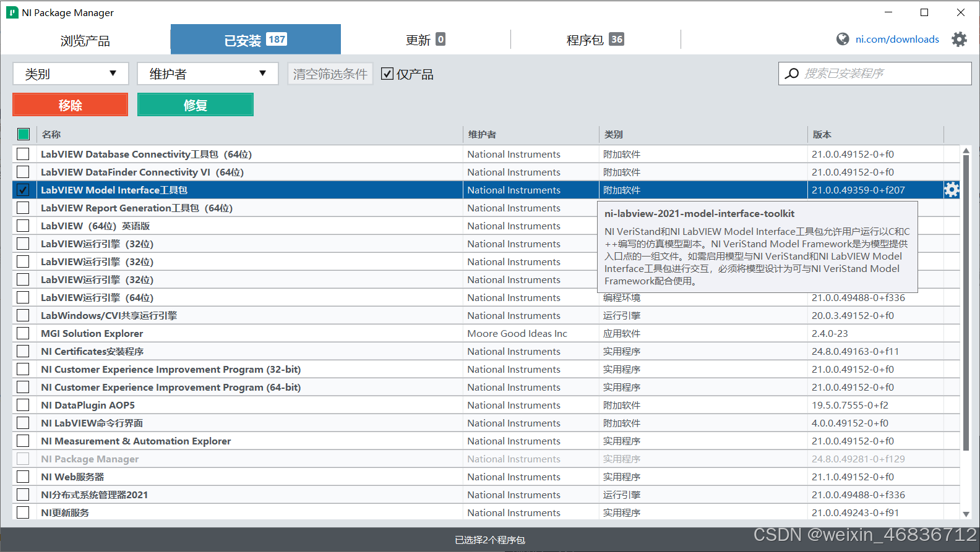Select NI LabVIEW命令行界面 row
Image resolution: width=980 pixels, height=552 pixels.
click(486, 423)
